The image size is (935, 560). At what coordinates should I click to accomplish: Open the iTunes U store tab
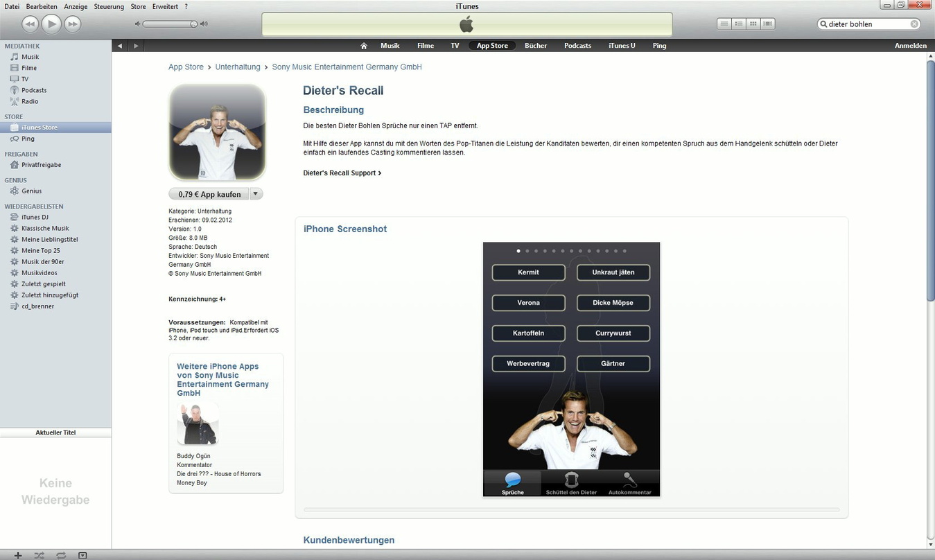point(622,46)
